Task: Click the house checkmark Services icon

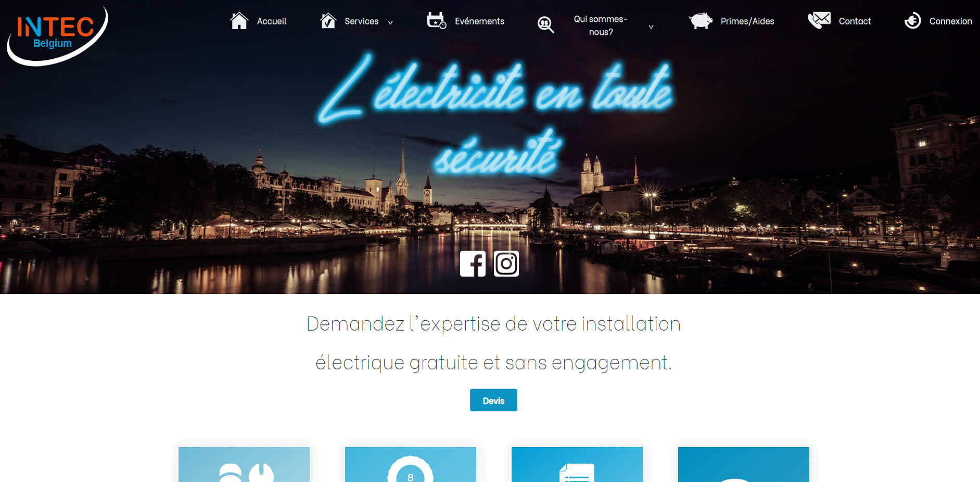Action: click(x=328, y=21)
